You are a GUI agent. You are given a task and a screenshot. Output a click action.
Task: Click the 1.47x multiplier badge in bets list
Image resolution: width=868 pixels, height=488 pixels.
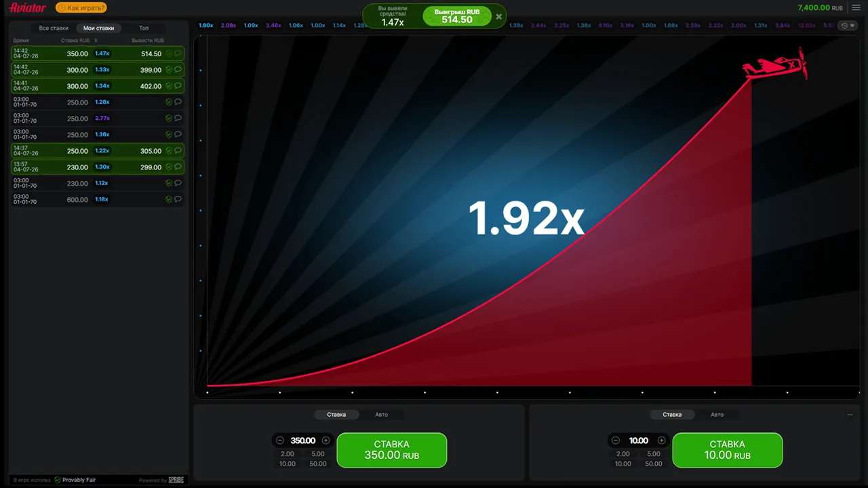tap(102, 53)
